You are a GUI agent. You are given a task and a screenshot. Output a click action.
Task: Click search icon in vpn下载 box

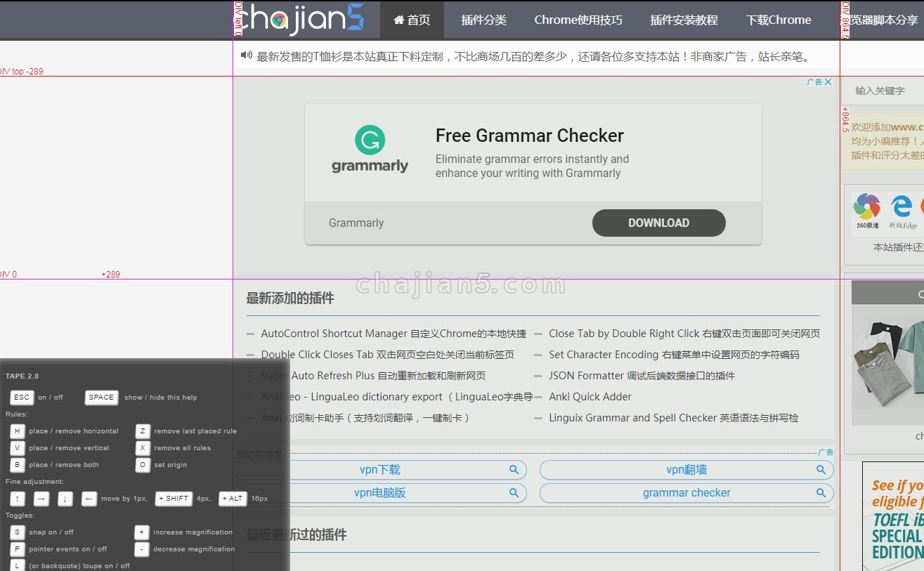pos(514,470)
